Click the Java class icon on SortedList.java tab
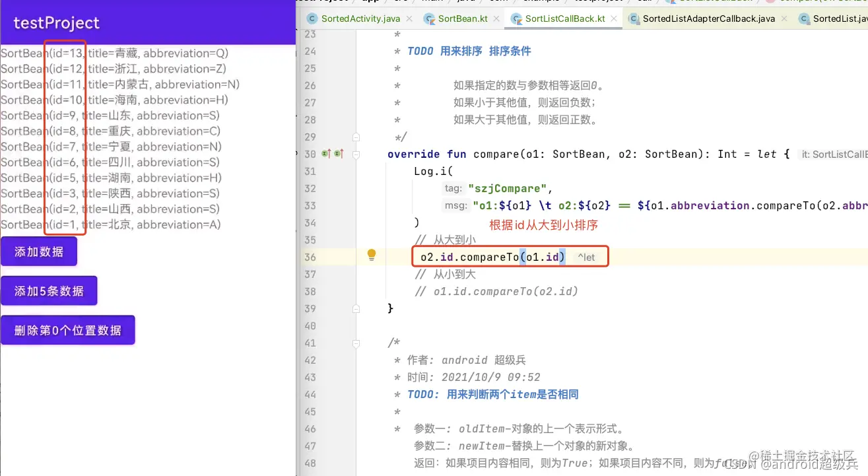Viewport: 868px width, 476px height. point(804,18)
